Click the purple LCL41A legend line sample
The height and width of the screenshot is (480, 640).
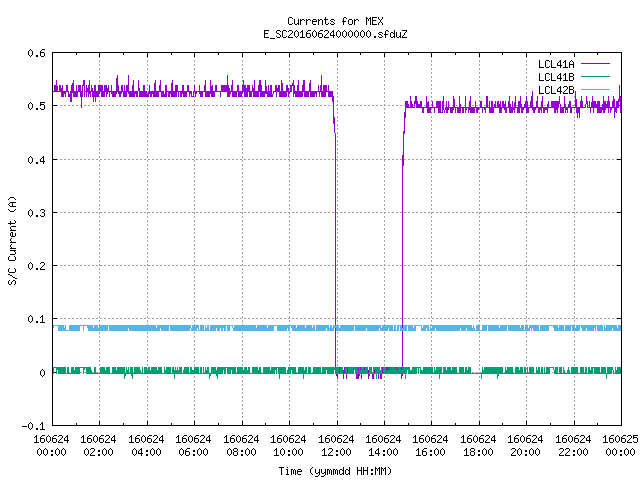click(595, 64)
